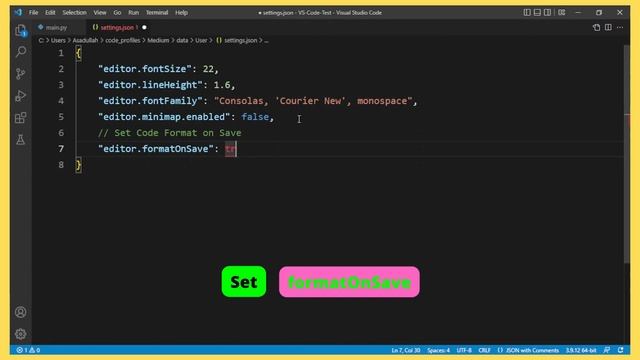Open the View menu
Image resolution: width=640 pixels, height=360 pixels.
[100, 13]
